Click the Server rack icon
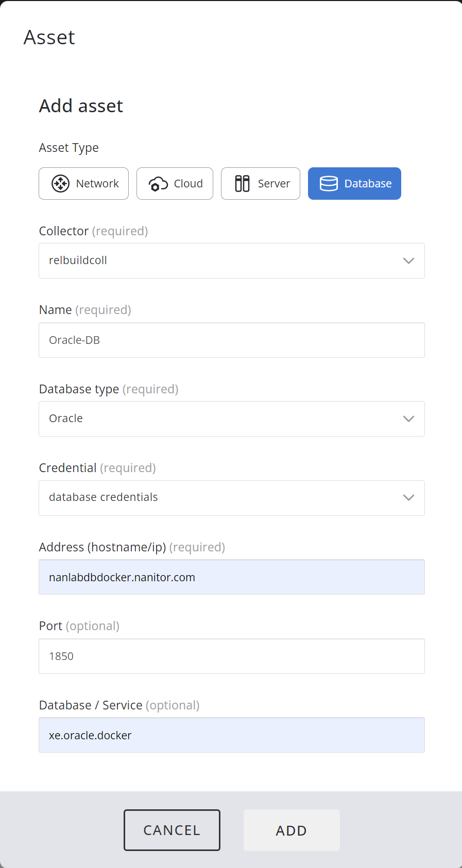Viewport: 462px width, 868px height. click(x=242, y=183)
